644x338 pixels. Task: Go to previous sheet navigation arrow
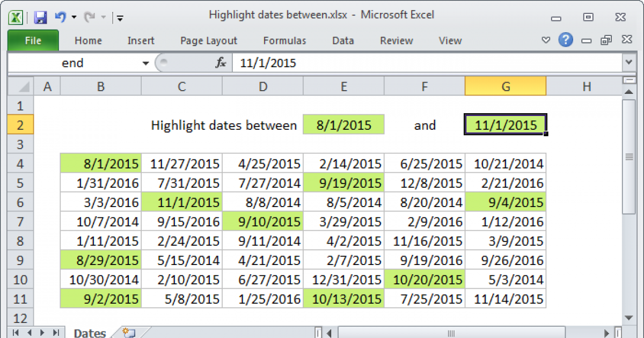pos(28,333)
